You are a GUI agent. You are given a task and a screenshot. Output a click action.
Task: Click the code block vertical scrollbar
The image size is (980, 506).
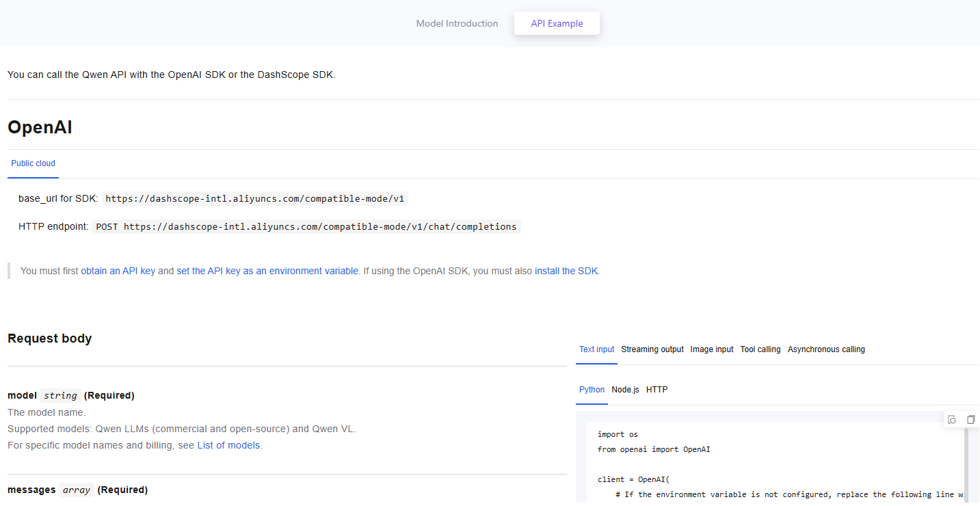click(966, 465)
